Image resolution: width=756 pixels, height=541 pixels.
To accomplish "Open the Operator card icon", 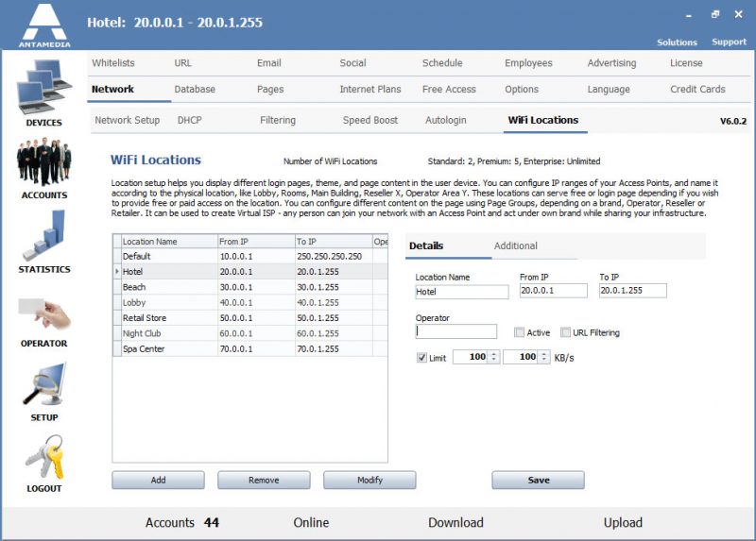I will pos(43,313).
